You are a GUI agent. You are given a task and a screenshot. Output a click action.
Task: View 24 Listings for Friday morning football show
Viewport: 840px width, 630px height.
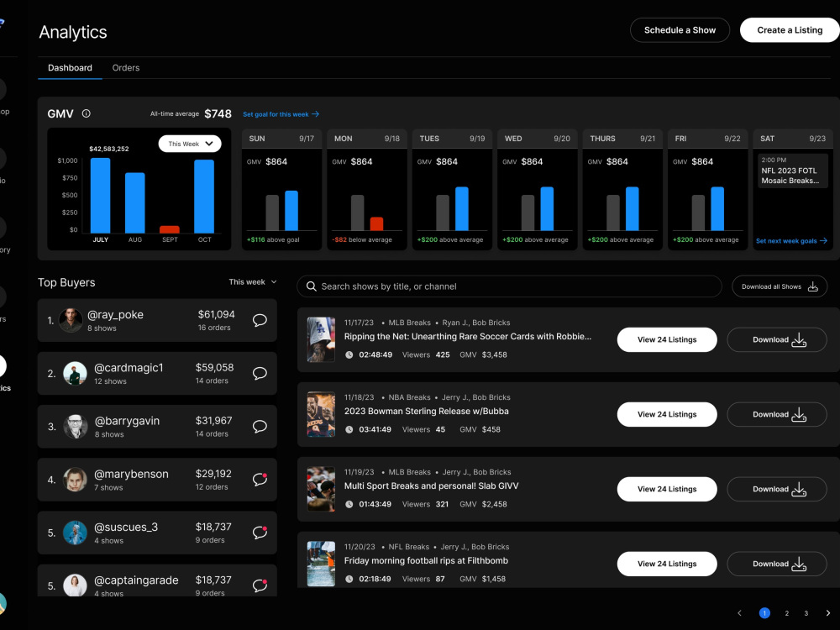[x=667, y=564]
